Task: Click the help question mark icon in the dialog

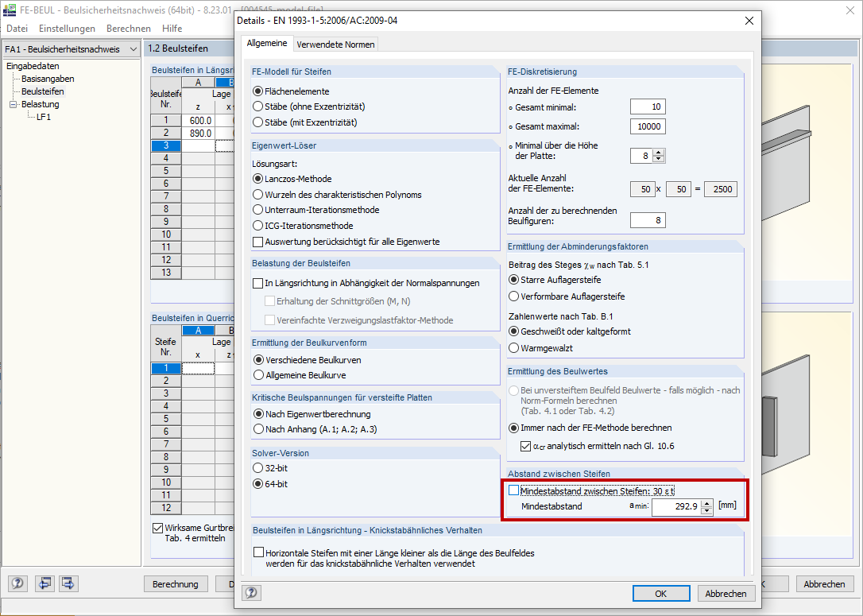Action: click(x=252, y=593)
